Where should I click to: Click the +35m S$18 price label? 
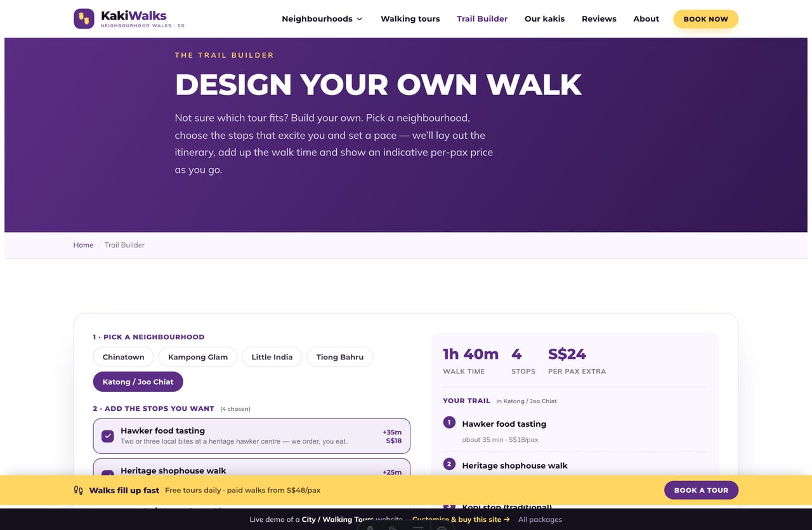392,436
